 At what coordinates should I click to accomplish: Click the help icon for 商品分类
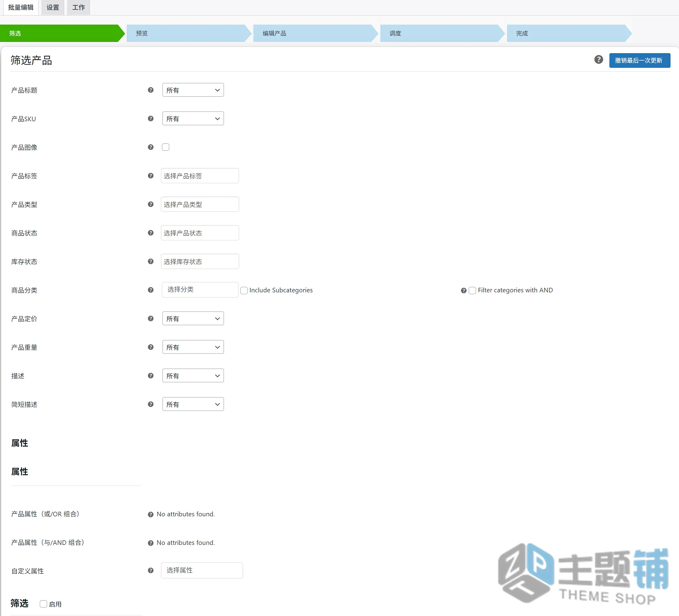(151, 290)
